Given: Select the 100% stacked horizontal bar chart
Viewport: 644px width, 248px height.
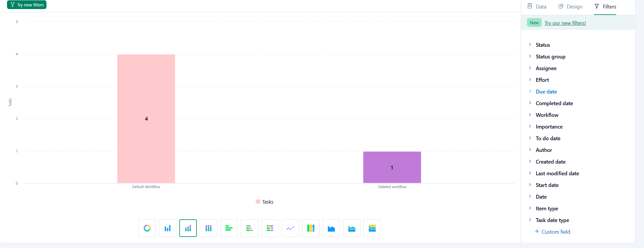Looking at the screenshot, I should pos(270,228).
